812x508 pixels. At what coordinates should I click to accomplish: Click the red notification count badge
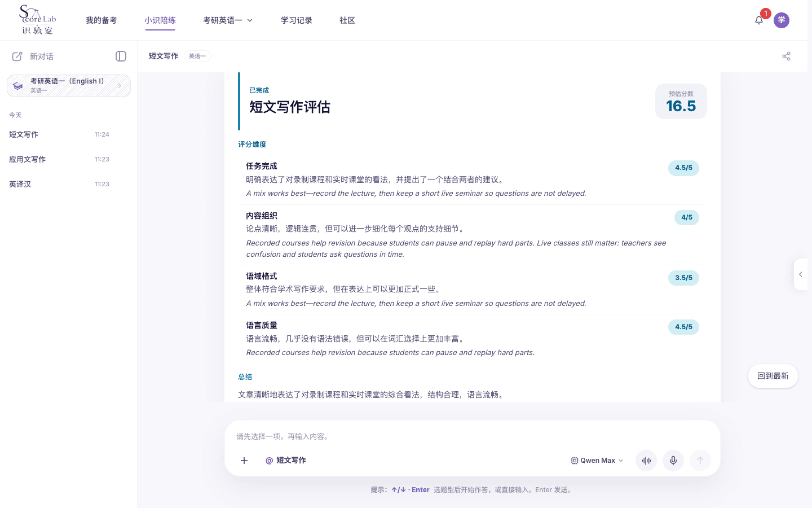click(765, 14)
